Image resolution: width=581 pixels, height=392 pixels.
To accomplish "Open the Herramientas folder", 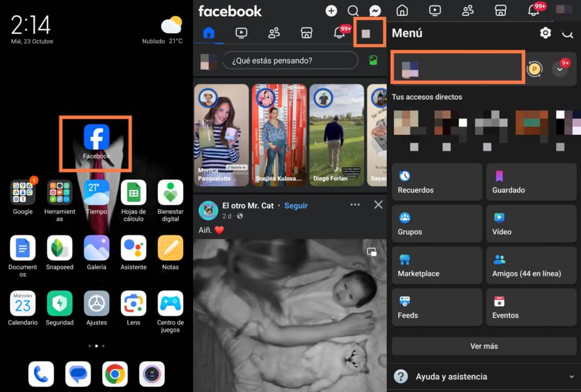I will click(59, 192).
